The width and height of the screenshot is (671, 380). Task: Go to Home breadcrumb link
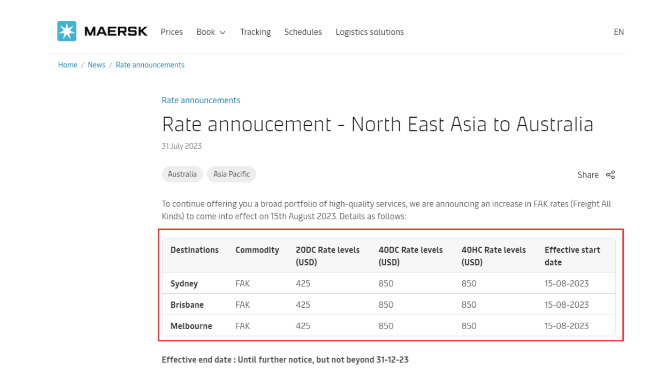(x=68, y=65)
